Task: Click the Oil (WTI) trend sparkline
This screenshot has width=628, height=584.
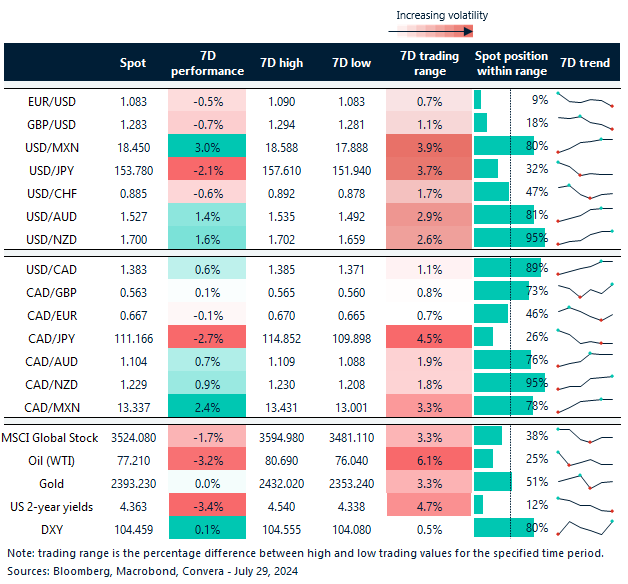Action: click(584, 459)
